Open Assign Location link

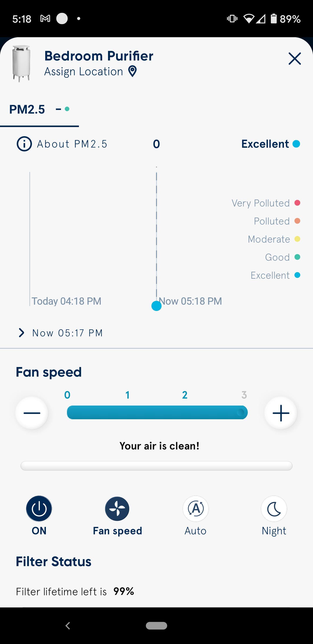(x=83, y=72)
